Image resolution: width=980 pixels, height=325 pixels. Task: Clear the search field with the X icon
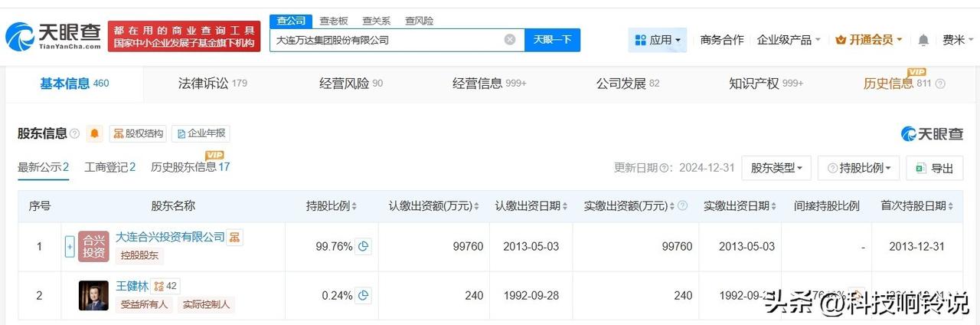[510, 40]
